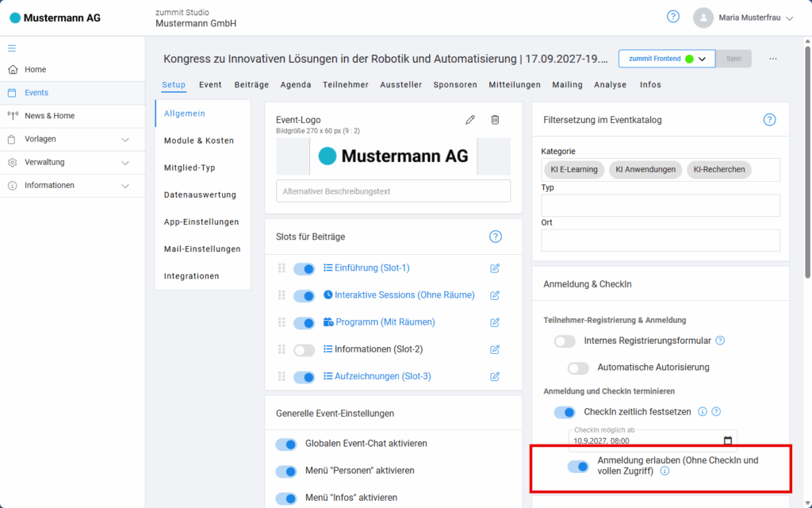The image size is (812, 508).
Task: Click the Alternativer Beschreibungstext input field
Action: click(x=393, y=191)
